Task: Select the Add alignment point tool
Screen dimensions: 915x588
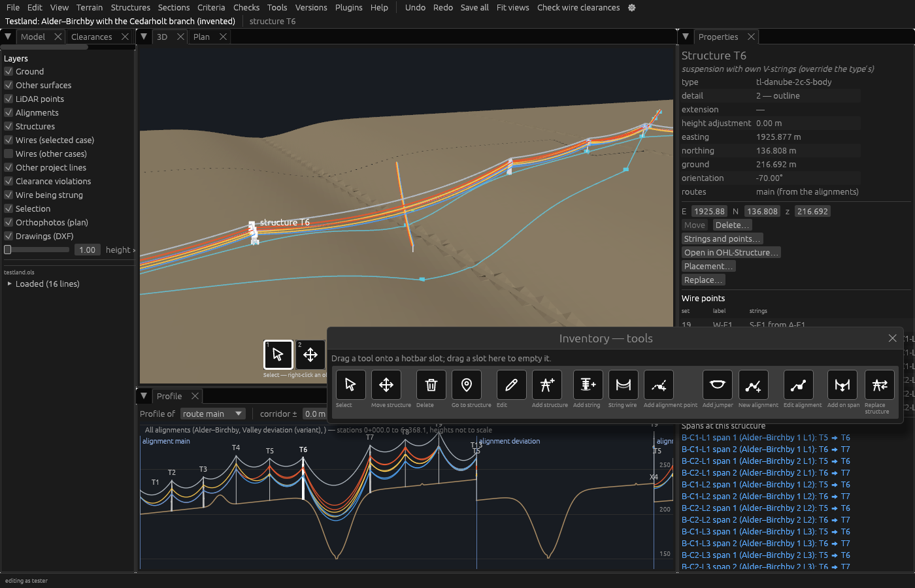Action: 659,385
